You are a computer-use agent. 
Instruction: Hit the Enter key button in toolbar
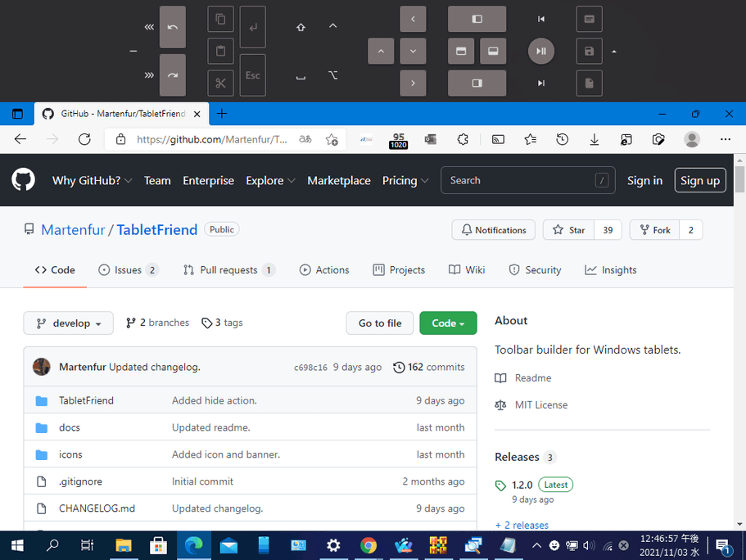[x=253, y=27]
